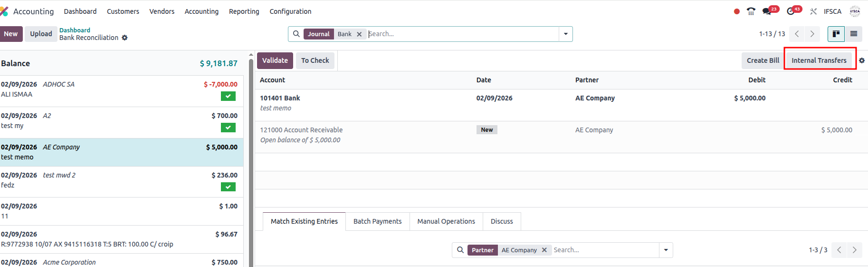Open the Reporting menu

(244, 11)
